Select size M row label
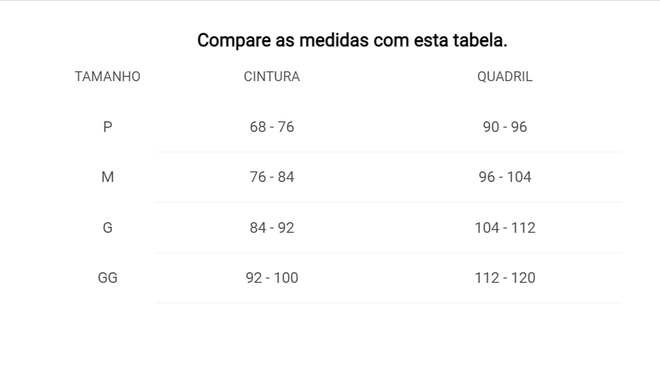Image resolution: width=660 pixels, height=389 pixels. point(107,177)
